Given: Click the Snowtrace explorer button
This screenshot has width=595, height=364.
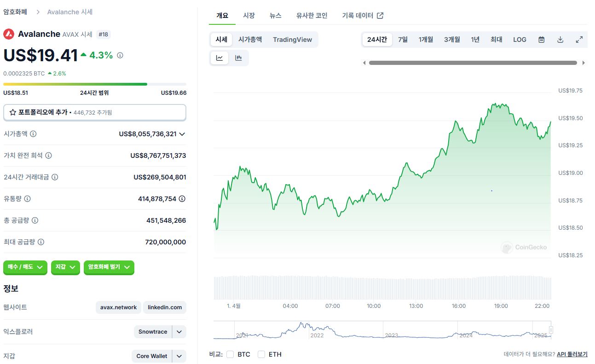Looking at the screenshot, I should tap(153, 332).
